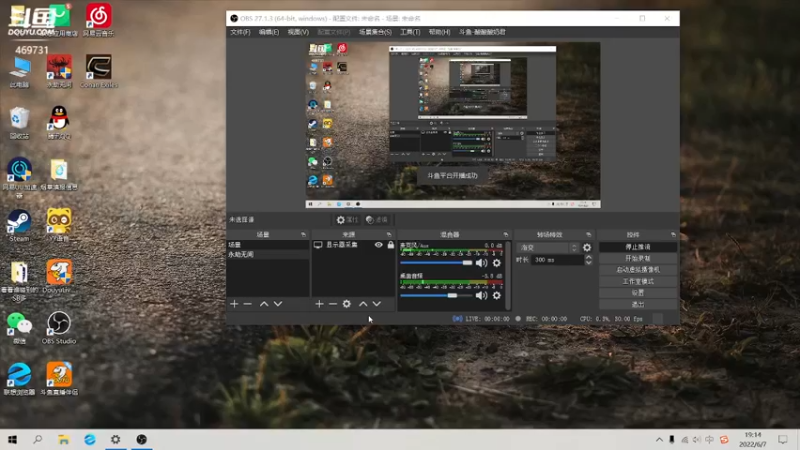Mute the microphone audio speaker icon
Screen dimensions: 800x450
coord(481,263)
